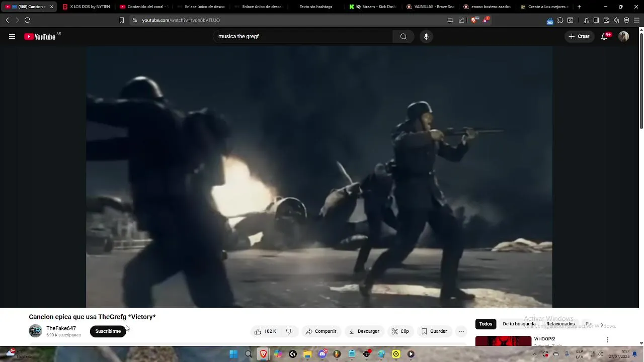Open the browser main hamburger menu
This screenshot has height=362, width=644.
click(x=636, y=20)
